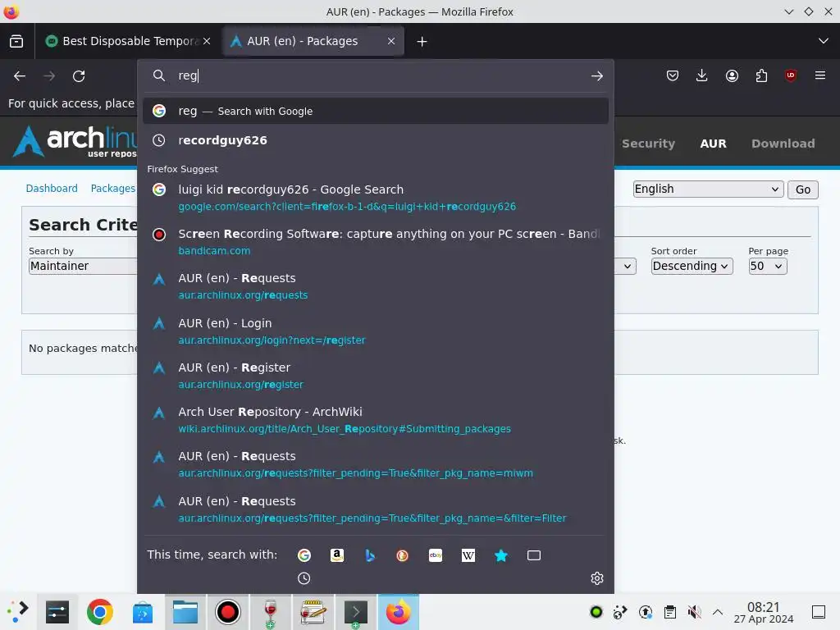
Task: Open the Firefox hamburger menu
Action: point(820,76)
